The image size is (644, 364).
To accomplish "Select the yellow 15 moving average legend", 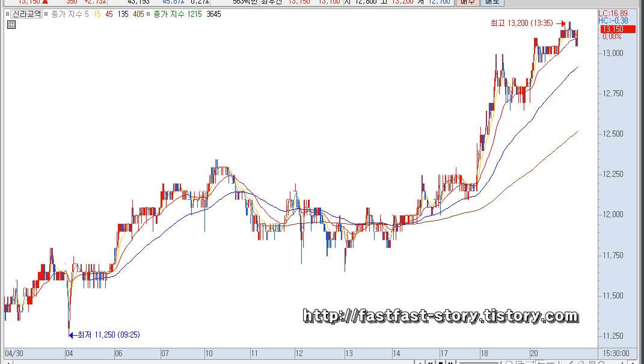I will (x=97, y=14).
